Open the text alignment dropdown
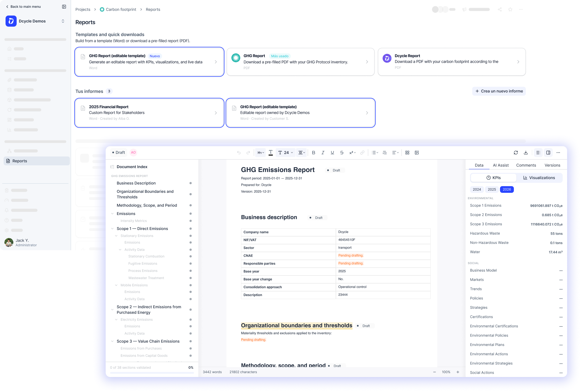 pyautogui.click(x=395, y=153)
